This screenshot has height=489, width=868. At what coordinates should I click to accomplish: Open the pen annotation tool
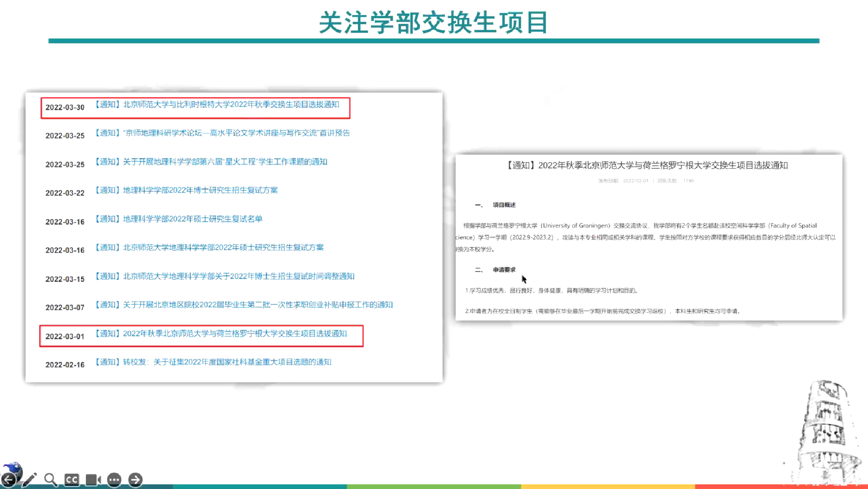click(x=30, y=480)
